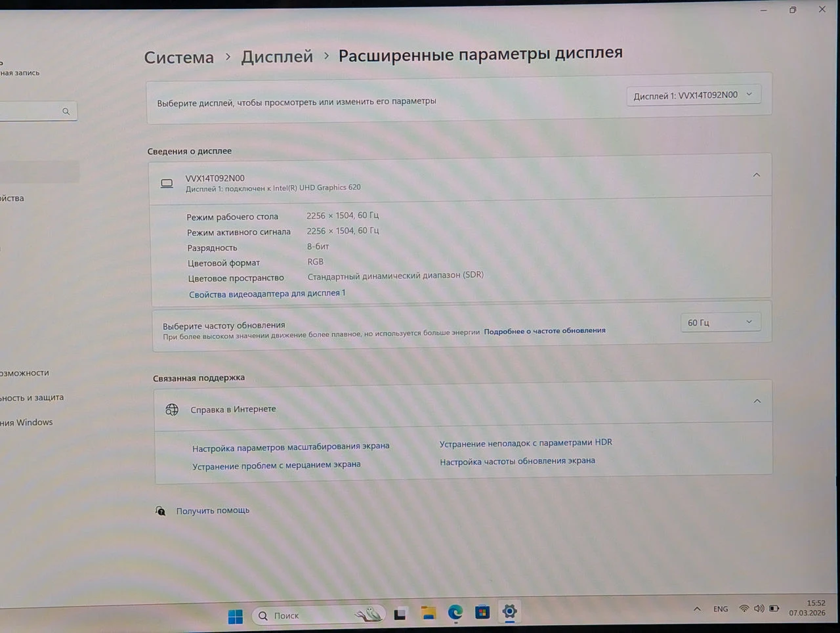
Task: Open Настройка параметров масштабирования экрана link
Action: (291, 447)
